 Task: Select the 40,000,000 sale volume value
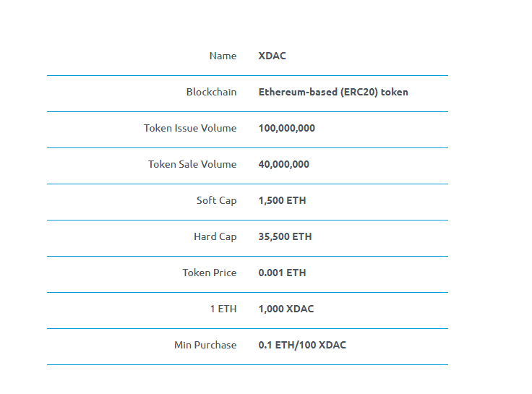point(283,164)
